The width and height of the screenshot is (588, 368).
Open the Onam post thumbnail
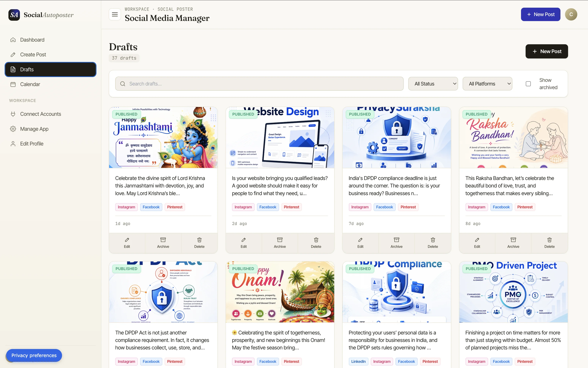pyautogui.click(x=280, y=292)
